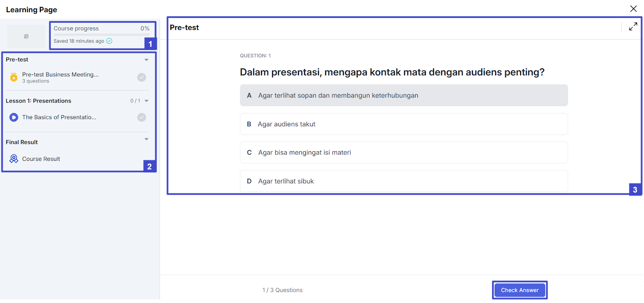Viewport: 644px width, 303px height.
Task: Click the Course Result award ribbon icon
Action: coord(14,159)
